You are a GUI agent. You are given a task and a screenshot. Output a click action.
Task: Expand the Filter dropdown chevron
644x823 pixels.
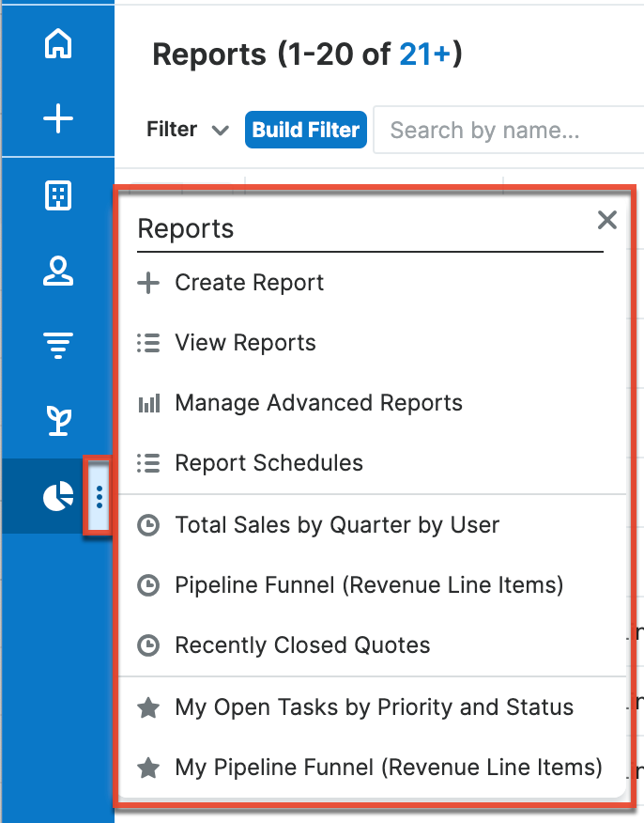[220, 130]
